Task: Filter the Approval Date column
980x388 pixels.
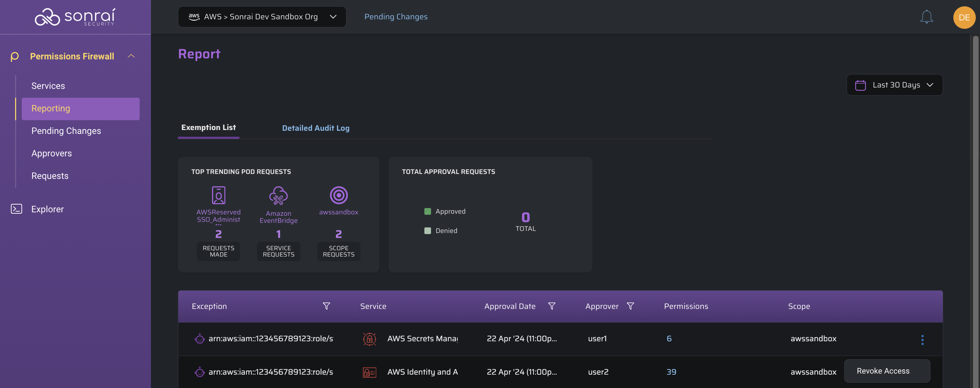Action: (552, 306)
